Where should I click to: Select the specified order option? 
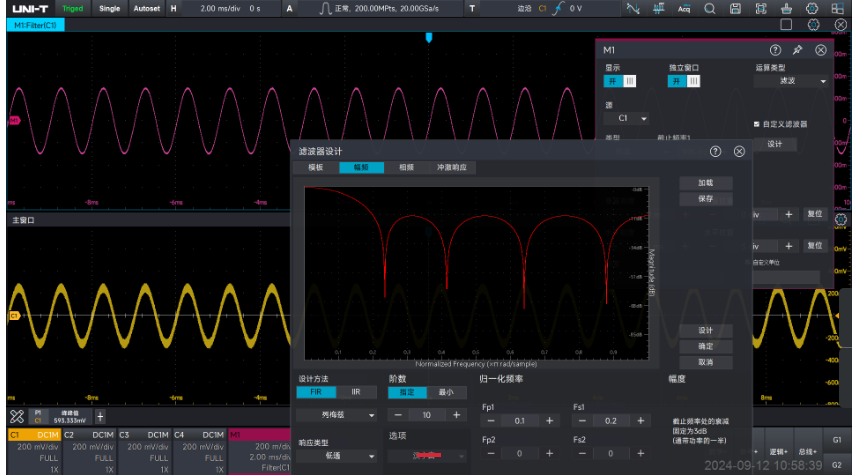click(x=407, y=392)
